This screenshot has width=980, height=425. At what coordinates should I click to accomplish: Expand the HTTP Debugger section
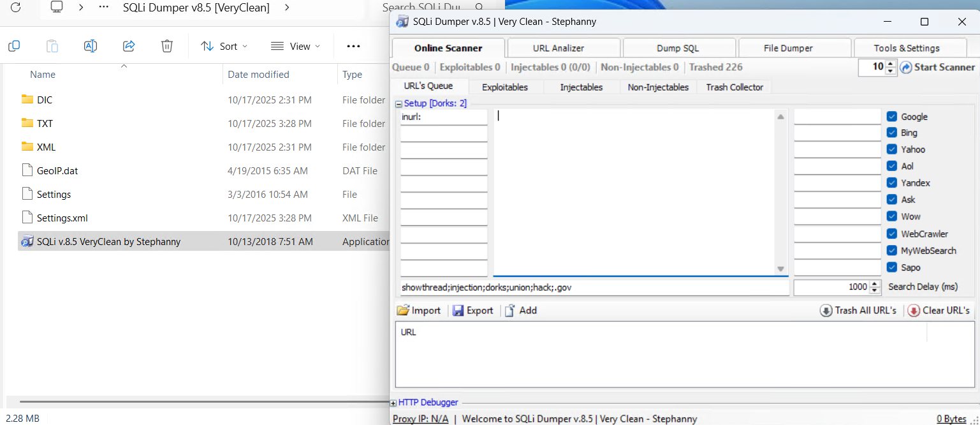(393, 403)
